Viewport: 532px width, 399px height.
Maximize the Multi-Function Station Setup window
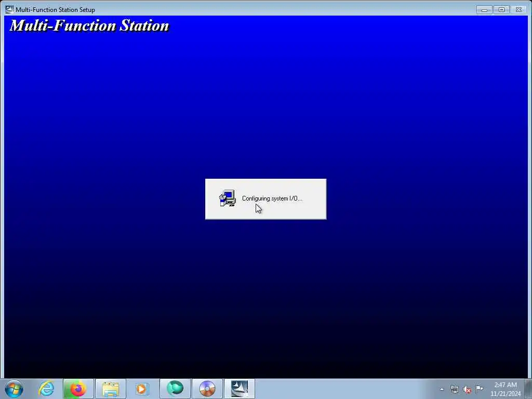[501, 10]
